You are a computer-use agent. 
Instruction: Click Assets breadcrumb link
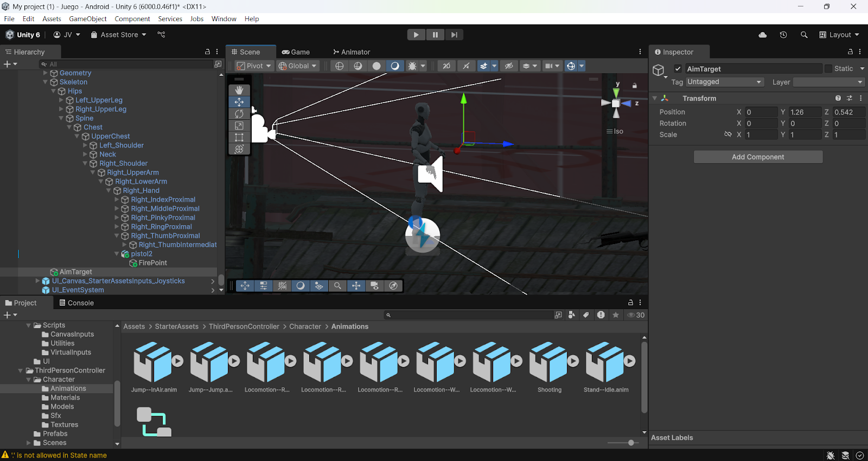pyautogui.click(x=134, y=326)
